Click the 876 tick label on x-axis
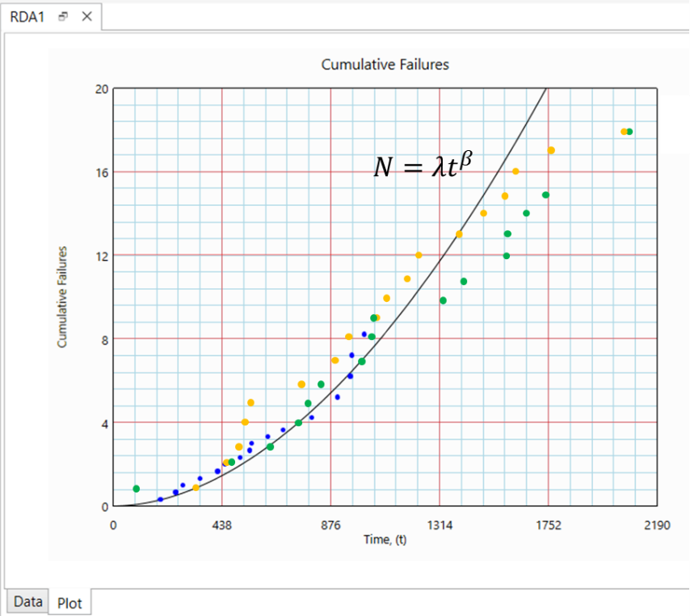The image size is (690, 616). pos(330,524)
